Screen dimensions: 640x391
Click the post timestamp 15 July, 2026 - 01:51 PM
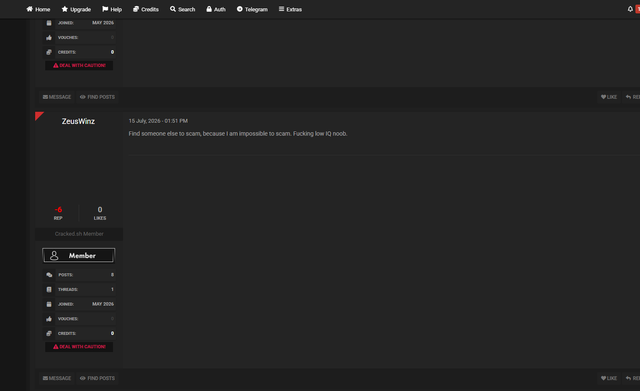(x=158, y=121)
